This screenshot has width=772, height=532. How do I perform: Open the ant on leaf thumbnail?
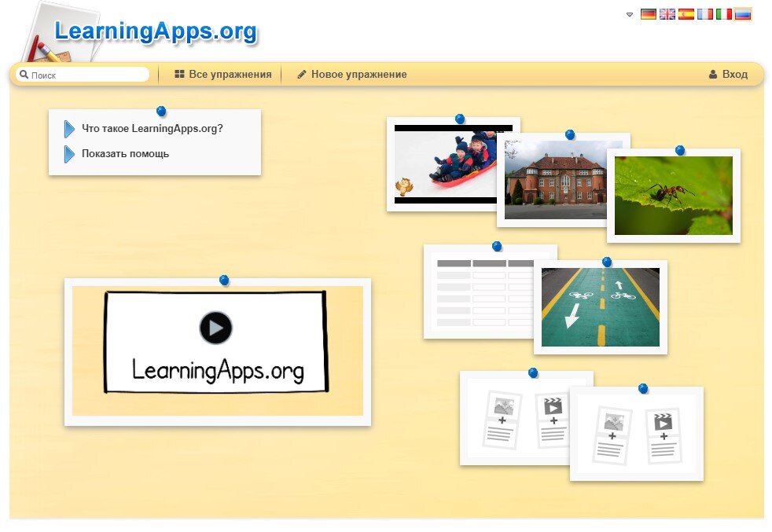[674, 196]
